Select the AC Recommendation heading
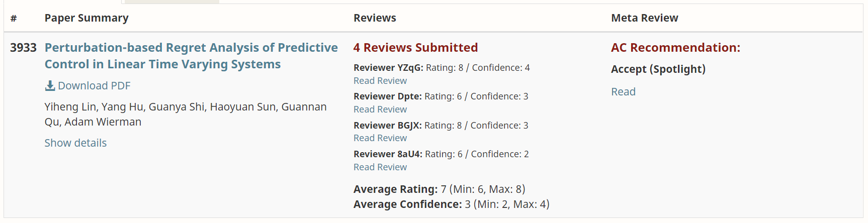The height and width of the screenshot is (223, 868). pos(675,48)
